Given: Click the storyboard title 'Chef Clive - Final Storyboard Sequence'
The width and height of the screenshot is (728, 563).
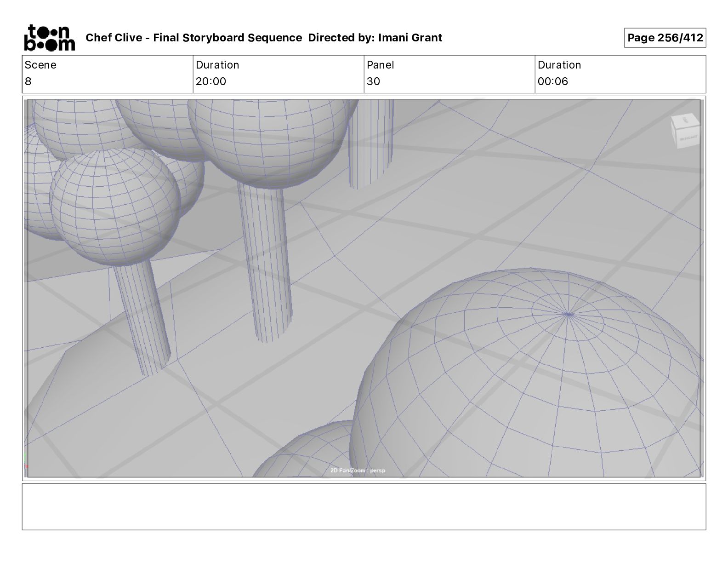Looking at the screenshot, I should click(x=193, y=38).
